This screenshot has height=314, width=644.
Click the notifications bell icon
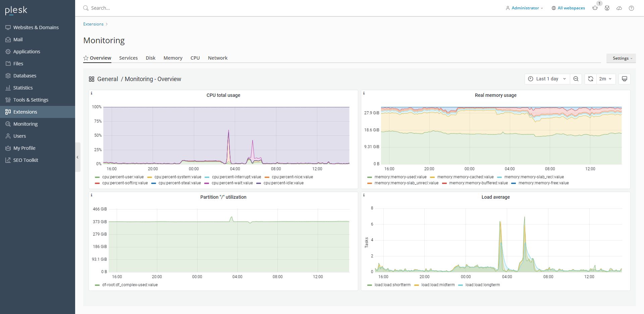point(595,8)
